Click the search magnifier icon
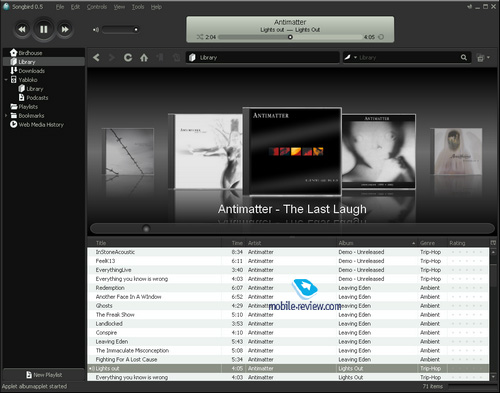The height and width of the screenshot is (393, 500). click(x=464, y=57)
